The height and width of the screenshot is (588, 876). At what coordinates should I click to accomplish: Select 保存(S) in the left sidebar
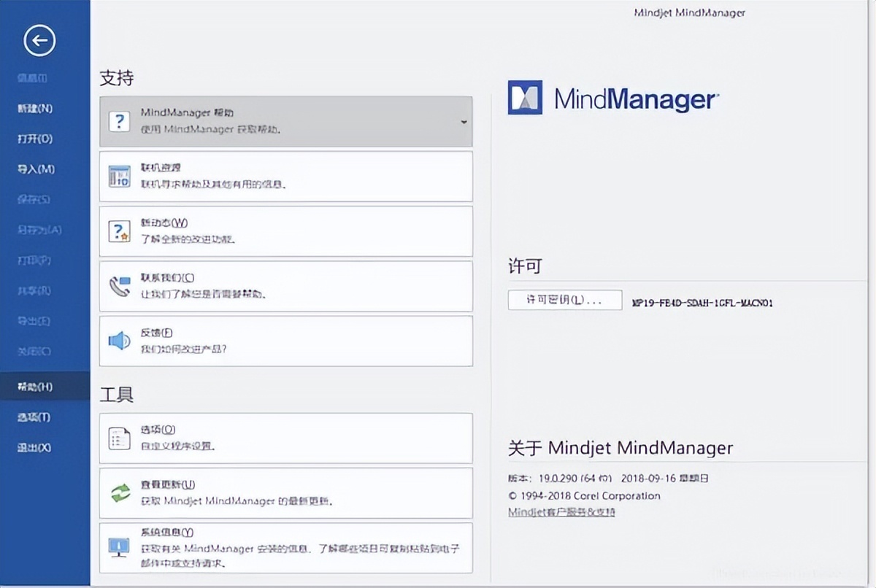[34, 200]
